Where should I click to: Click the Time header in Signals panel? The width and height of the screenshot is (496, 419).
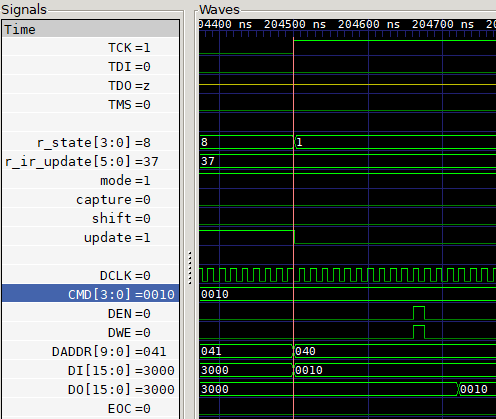click(91, 29)
